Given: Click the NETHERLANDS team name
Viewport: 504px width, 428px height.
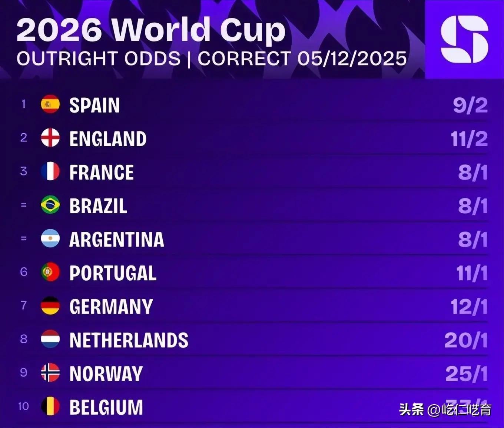Looking at the screenshot, I should click(x=129, y=340).
